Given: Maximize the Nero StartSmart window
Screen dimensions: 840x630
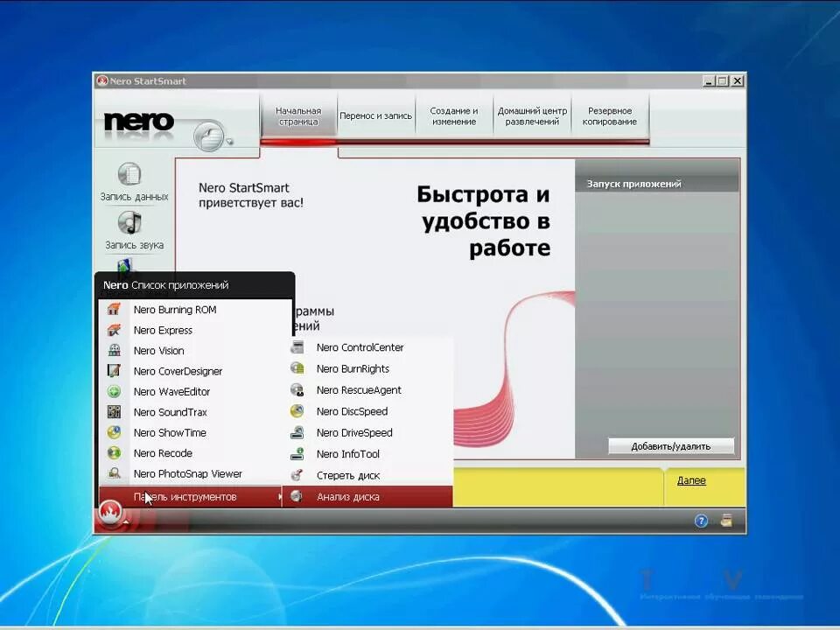Looking at the screenshot, I should click(x=723, y=80).
